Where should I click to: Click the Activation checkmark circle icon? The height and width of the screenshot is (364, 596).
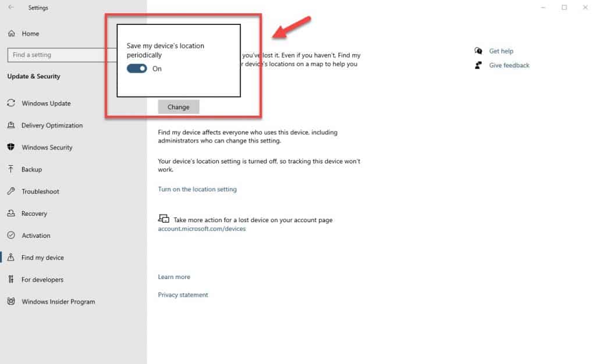(x=11, y=235)
